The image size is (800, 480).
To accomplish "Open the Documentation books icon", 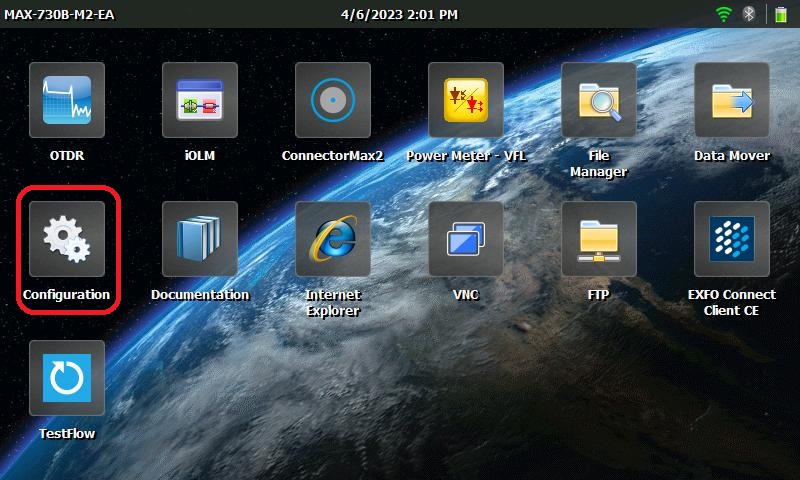I will (x=200, y=239).
